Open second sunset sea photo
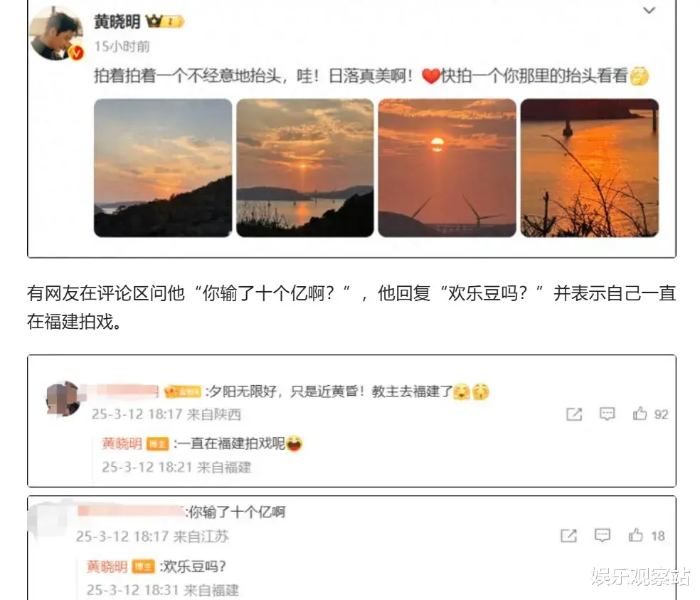This screenshot has width=700, height=600. pyautogui.click(x=305, y=167)
